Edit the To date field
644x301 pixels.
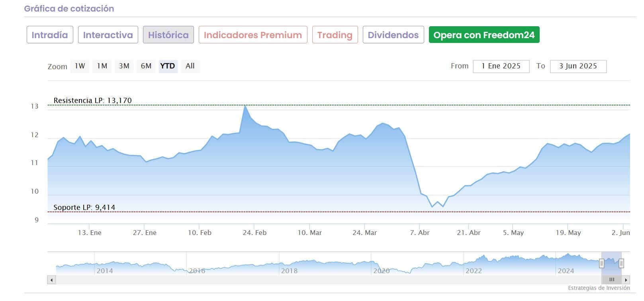point(578,66)
